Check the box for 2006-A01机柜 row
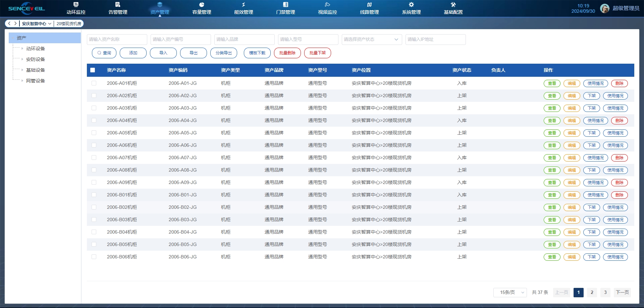 (94, 83)
